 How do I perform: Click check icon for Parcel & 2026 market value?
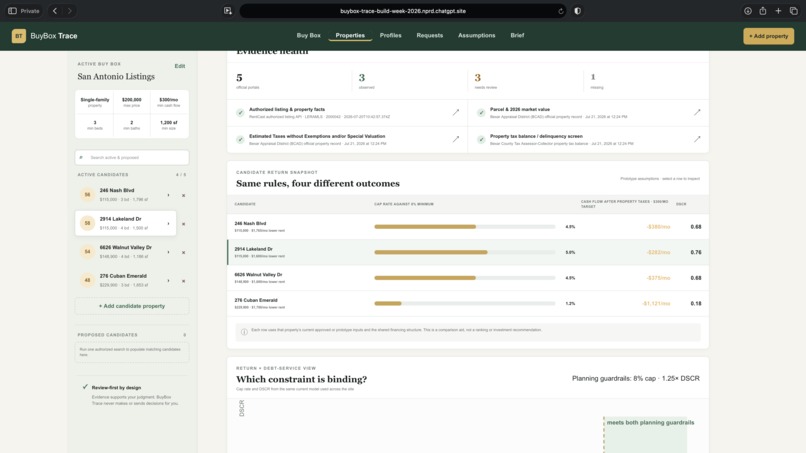tap(481, 113)
